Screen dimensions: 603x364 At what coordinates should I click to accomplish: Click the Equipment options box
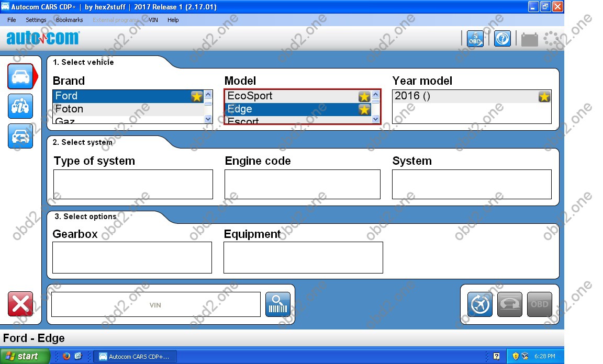click(x=303, y=257)
